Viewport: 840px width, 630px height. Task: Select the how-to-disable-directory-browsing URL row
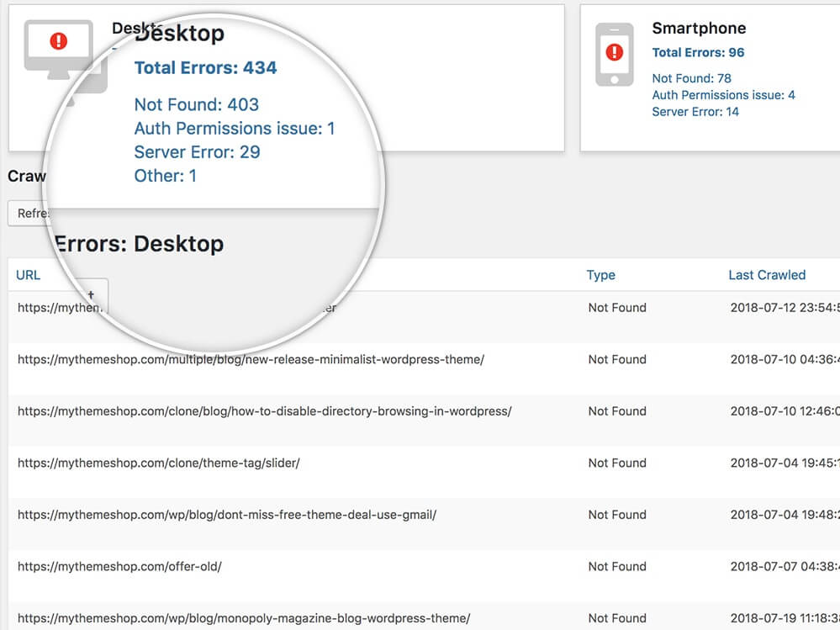(264, 411)
